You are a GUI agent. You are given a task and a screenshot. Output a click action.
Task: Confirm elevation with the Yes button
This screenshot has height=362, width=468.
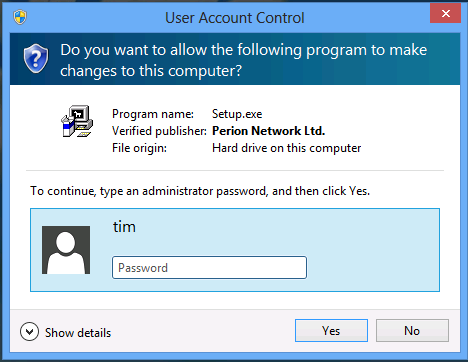[331, 331]
